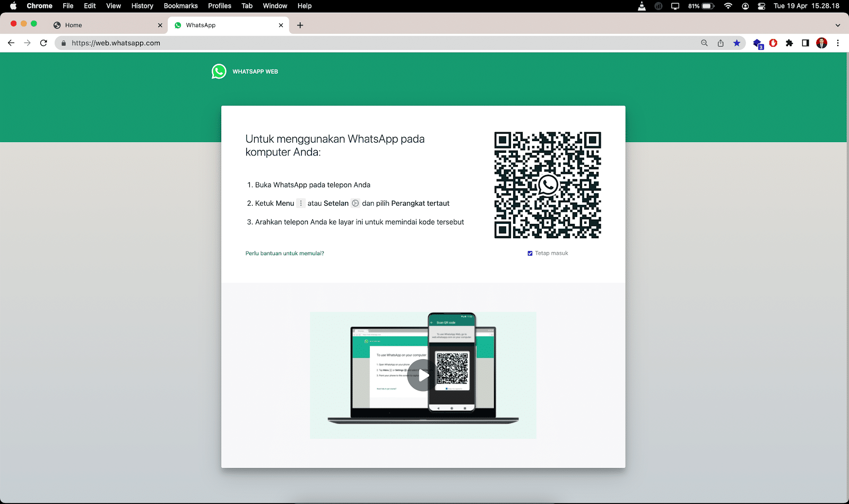849x504 pixels.
Task: Click the Menu three-dot icon in step 2
Action: click(x=301, y=203)
